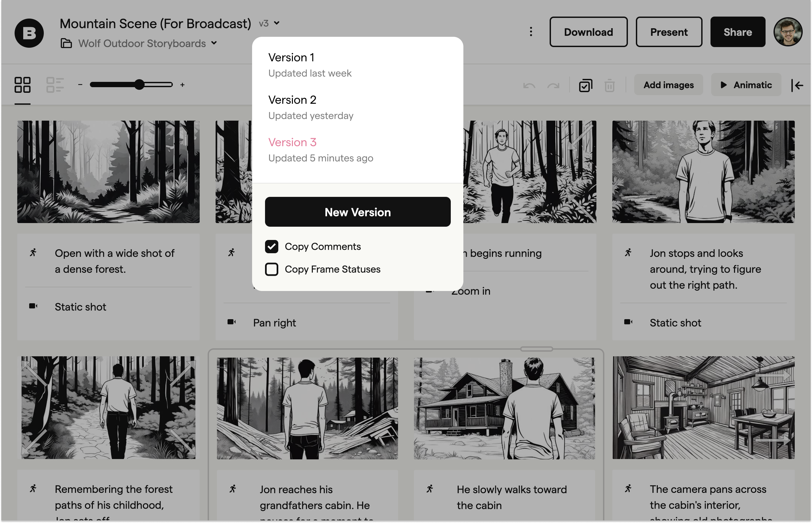Collapse the side panel arrow icon
Image resolution: width=812 pixels, height=523 pixels.
(797, 85)
